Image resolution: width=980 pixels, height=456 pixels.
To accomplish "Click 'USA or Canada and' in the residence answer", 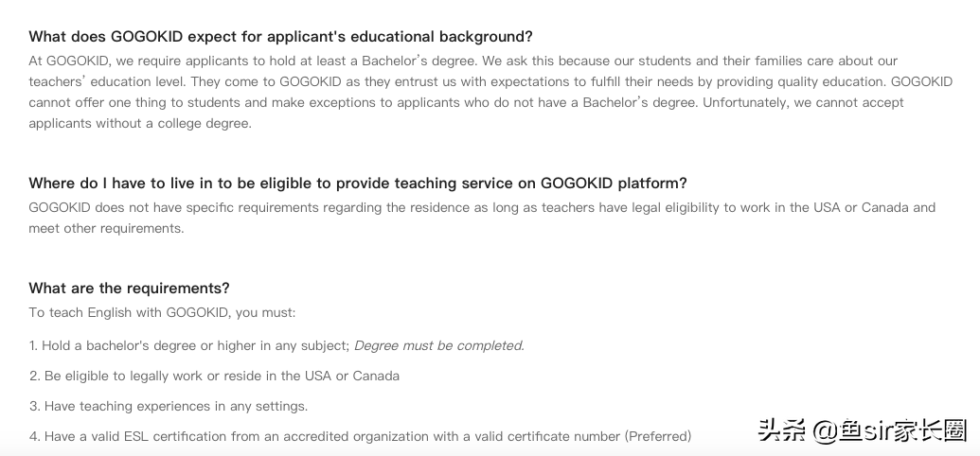I will tap(874, 208).
